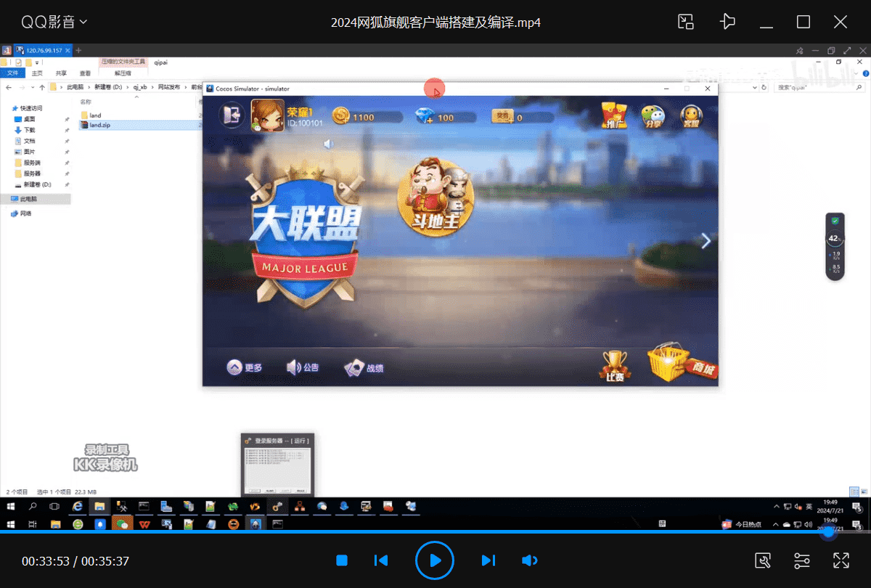Screen dimensions: 871x588
Task: Stop playback with the square stop button
Action: [342, 560]
